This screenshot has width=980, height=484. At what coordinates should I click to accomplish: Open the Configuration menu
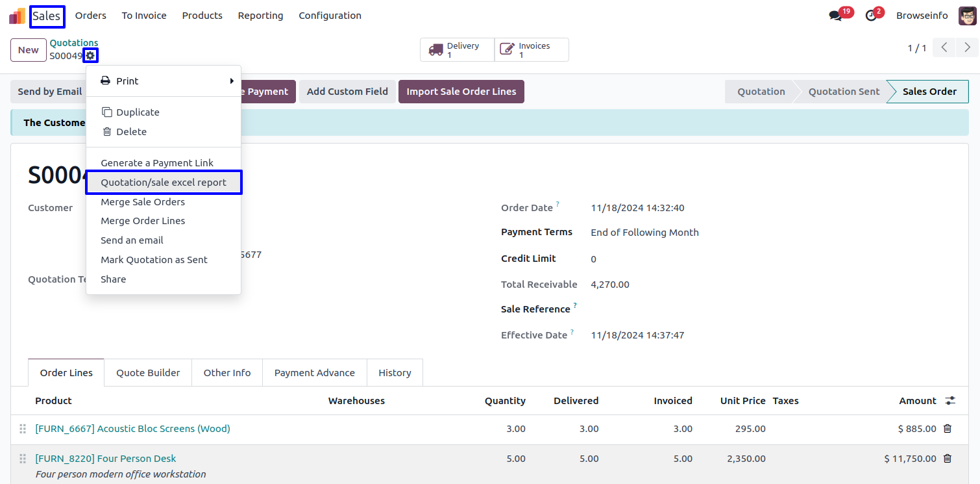point(330,16)
